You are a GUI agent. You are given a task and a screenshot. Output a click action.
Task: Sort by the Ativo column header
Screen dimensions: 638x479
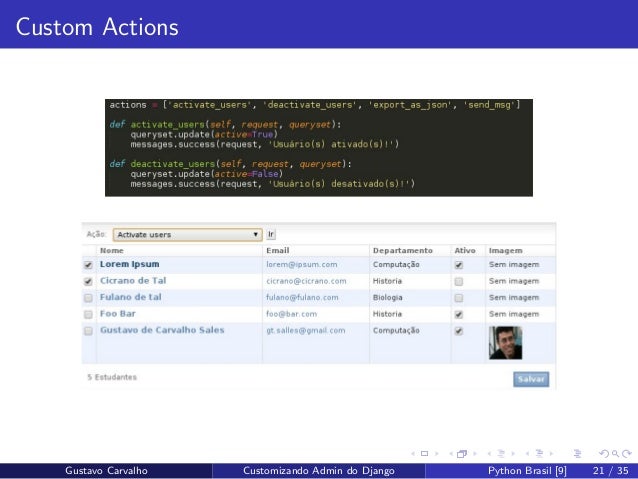tap(465, 251)
